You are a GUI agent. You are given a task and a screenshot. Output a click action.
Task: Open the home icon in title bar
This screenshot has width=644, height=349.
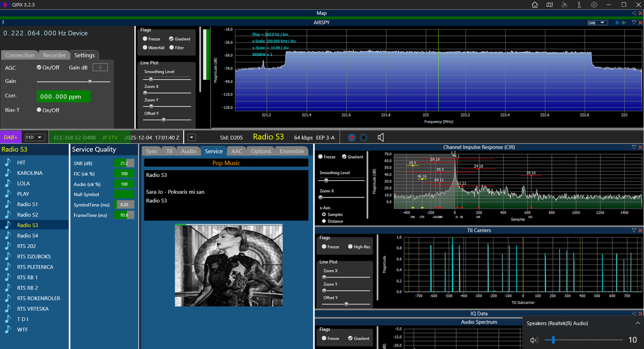[535, 5]
